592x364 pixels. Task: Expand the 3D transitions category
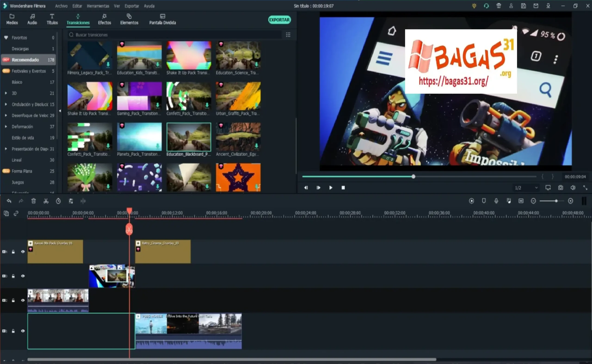click(x=6, y=93)
